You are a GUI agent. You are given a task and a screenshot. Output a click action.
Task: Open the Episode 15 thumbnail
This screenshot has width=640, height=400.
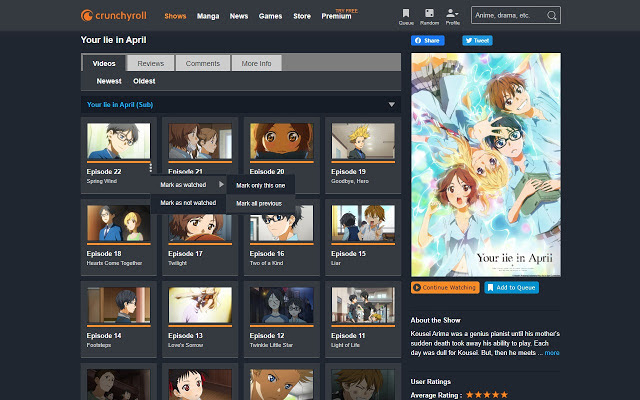coord(363,223)
